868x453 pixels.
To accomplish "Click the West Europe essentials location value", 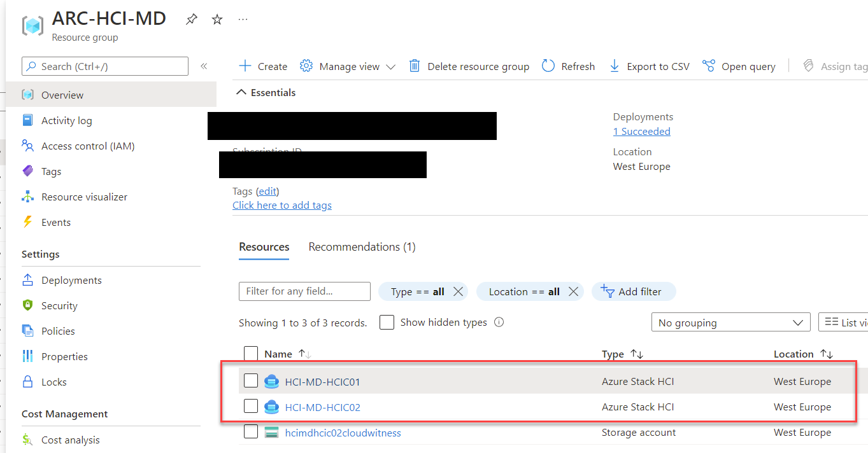I will pyautogui.click(x=641, y=166).
